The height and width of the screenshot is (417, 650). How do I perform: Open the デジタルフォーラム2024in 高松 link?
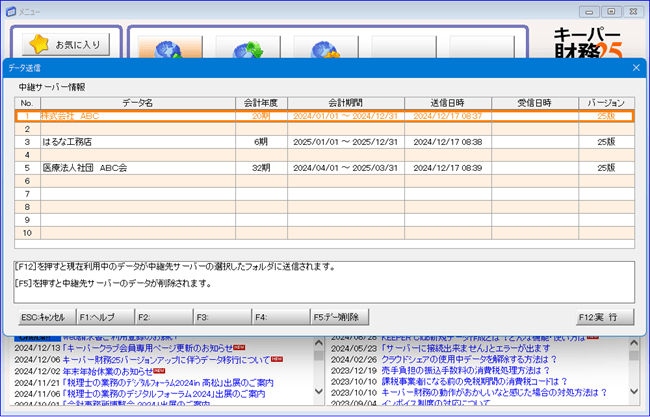168,382
